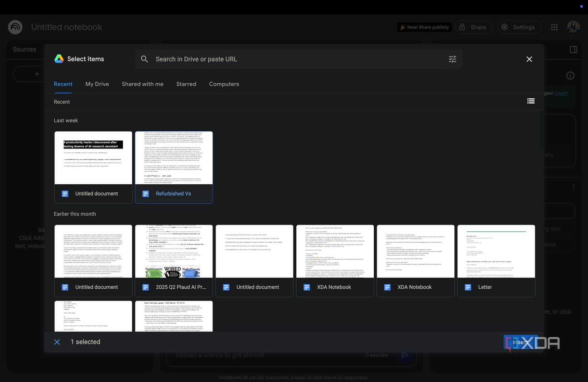Select the Best Gaming Laptop document thumbnail
Screen dimensions: 588x382
pos(174,316)
